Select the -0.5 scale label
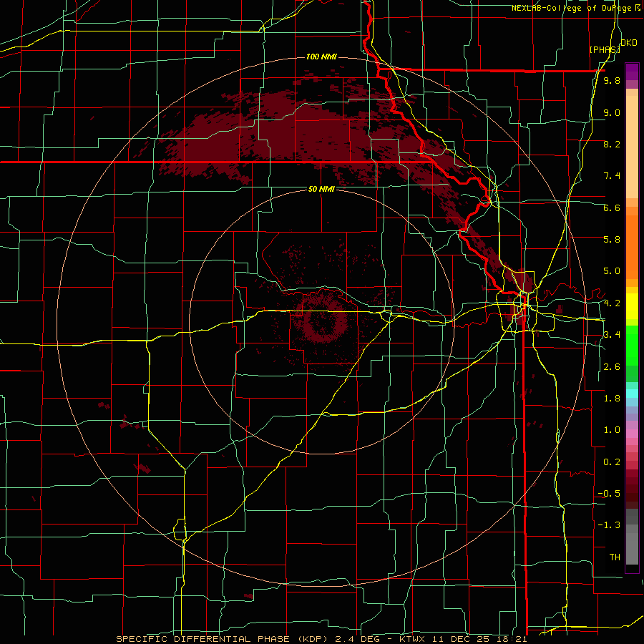The width and height of the screenshot is (644, 644). (609, 494)
